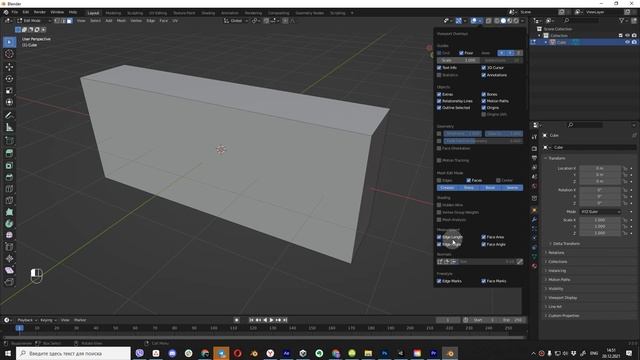Open rotation Mode XYZ Euler dropdown

click(x=600, y=211)
